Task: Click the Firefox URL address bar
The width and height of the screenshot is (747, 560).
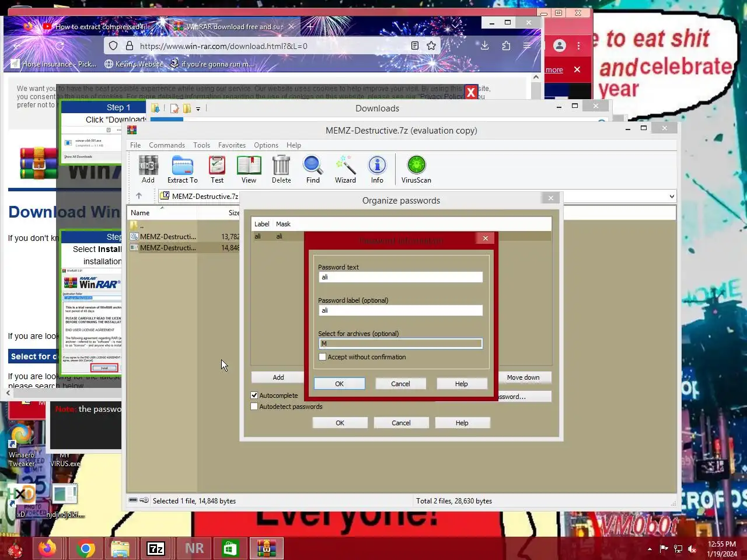Action: [271, 46]
